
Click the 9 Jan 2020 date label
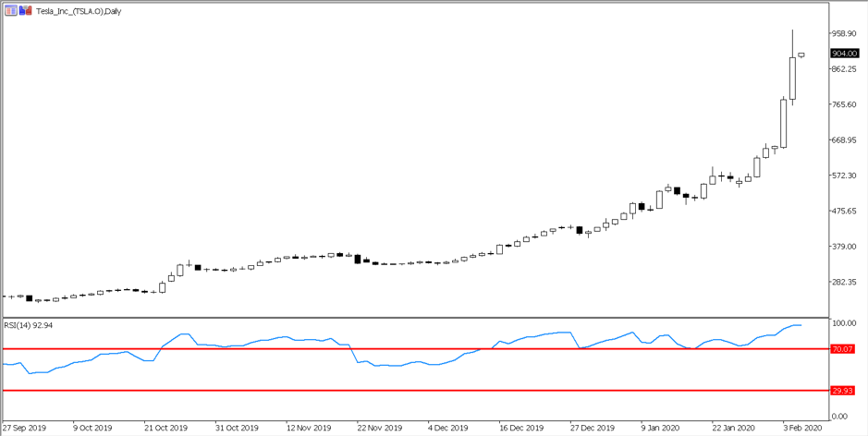pos(661,428)
